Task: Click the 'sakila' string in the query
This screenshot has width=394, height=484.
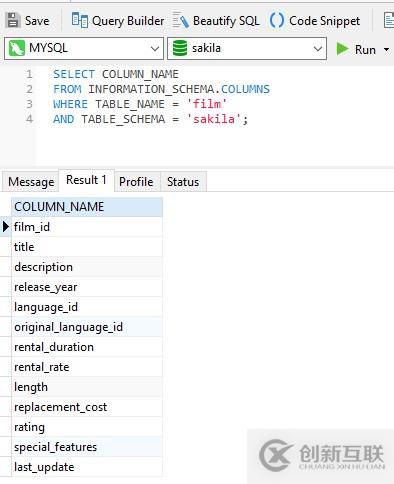Action: point(214,119)
